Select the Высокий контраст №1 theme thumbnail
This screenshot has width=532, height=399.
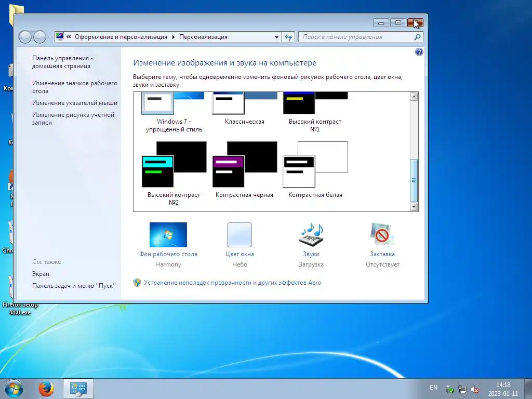315,103
